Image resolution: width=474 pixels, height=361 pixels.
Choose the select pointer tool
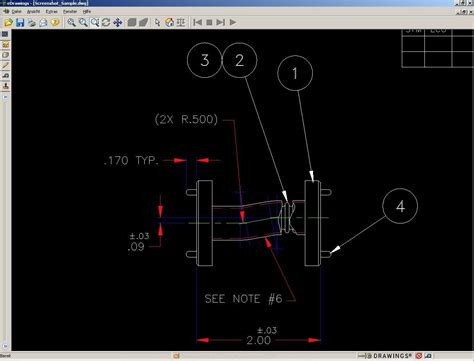point(157,22)
